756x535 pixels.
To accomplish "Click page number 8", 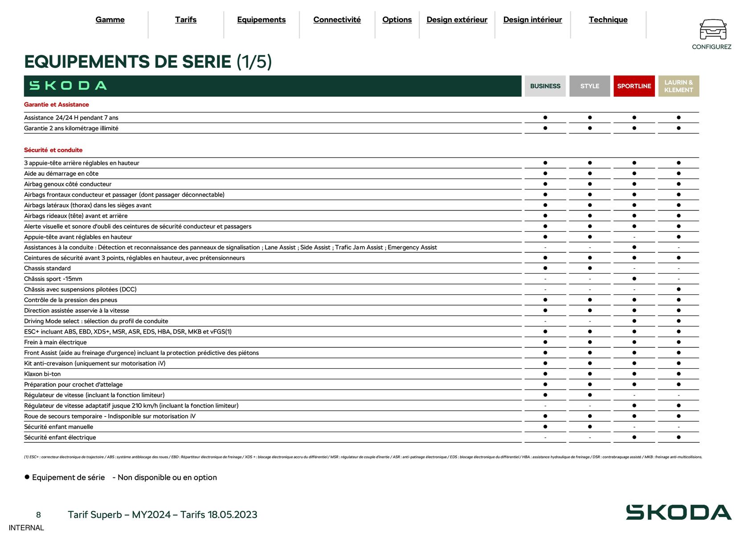I will pyautogui.click(x=38, y=515).
